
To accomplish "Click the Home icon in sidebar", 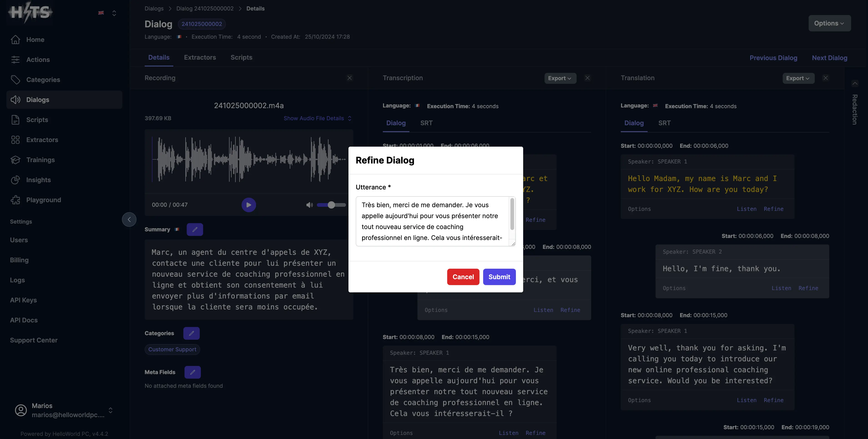I will pos(15,40).
